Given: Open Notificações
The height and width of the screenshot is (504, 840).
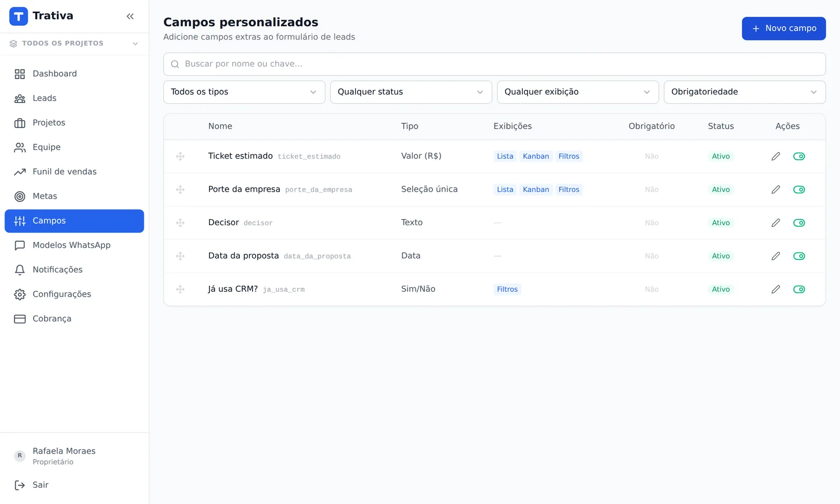Looking at the screenshot, I should pos(74,270).
